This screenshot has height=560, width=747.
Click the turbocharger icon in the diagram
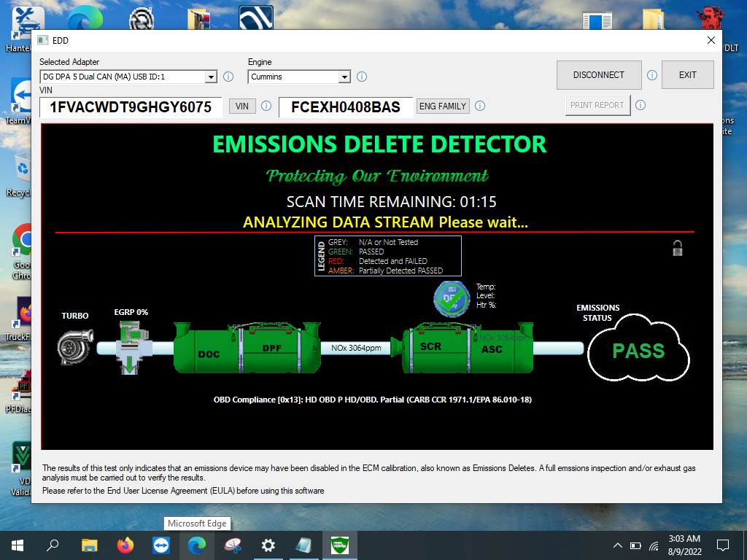74,347
